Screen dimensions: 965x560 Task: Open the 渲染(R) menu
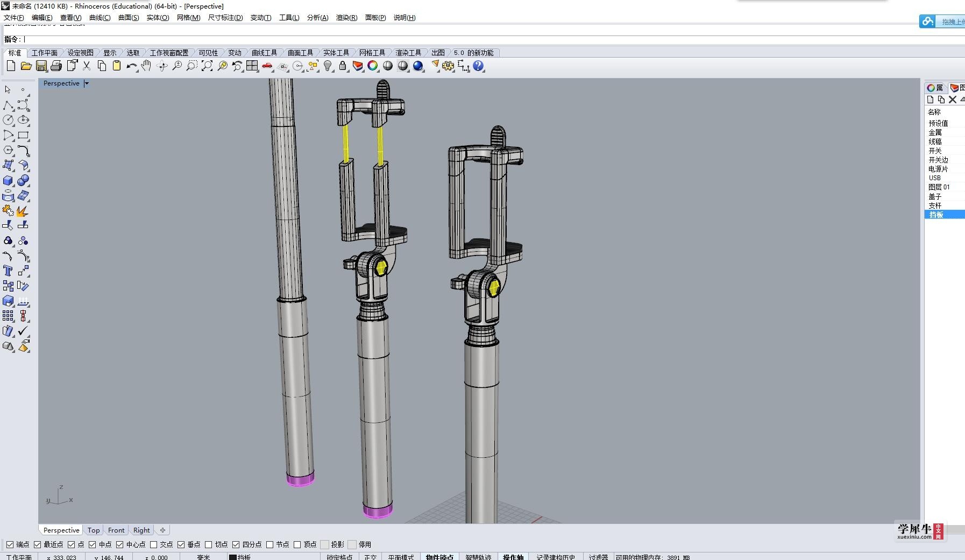(x=346, y=18)
